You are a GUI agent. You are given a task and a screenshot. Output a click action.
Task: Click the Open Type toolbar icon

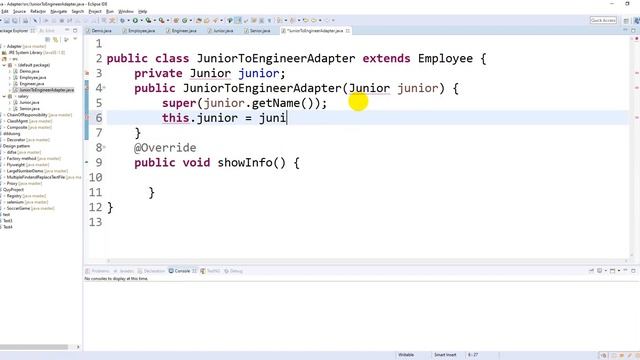199,20
